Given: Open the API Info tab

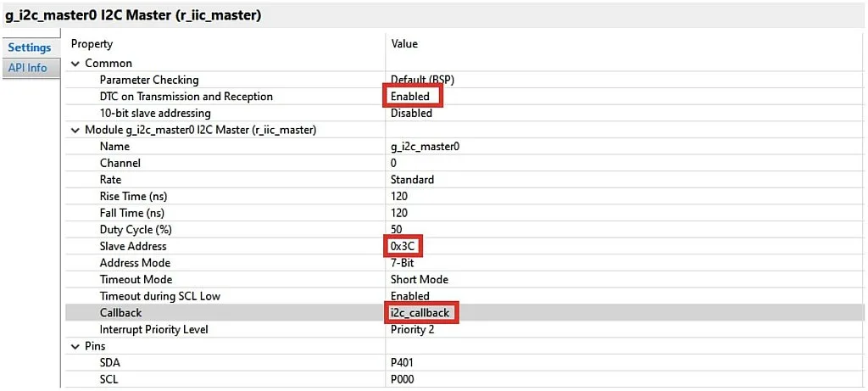Looking at the screenshot, I should click(x=28, y=68).
